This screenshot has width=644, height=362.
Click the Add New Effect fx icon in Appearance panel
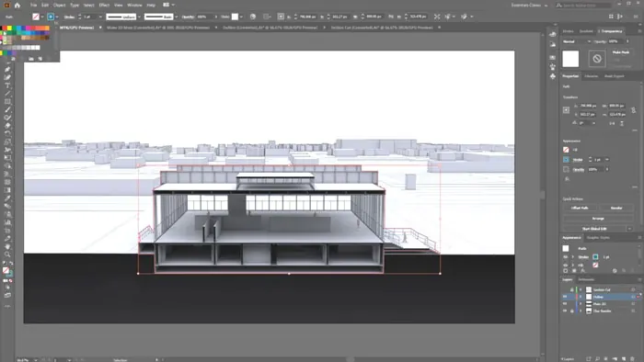click(x=582, y=271)
